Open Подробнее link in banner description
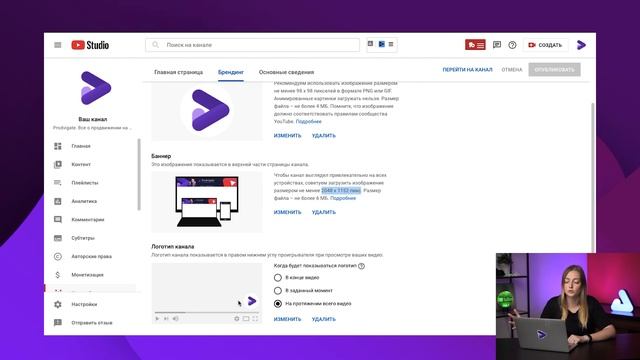The width and height of the screenshot is (640, 360). pos(343,198)
